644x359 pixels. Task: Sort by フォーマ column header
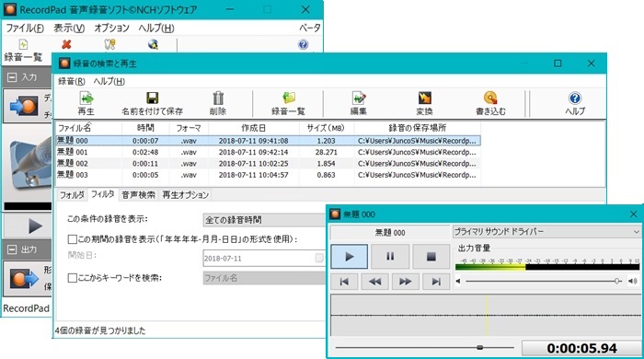189,128
